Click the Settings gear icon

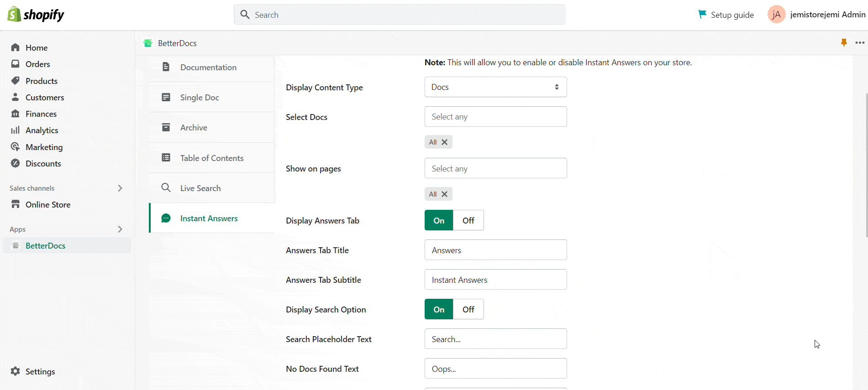click(x=16, y=371)
